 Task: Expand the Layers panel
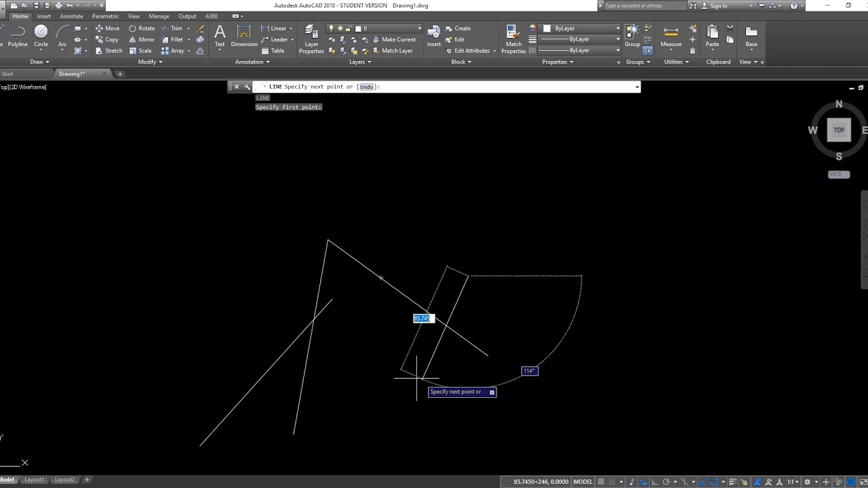click(360, 62)
